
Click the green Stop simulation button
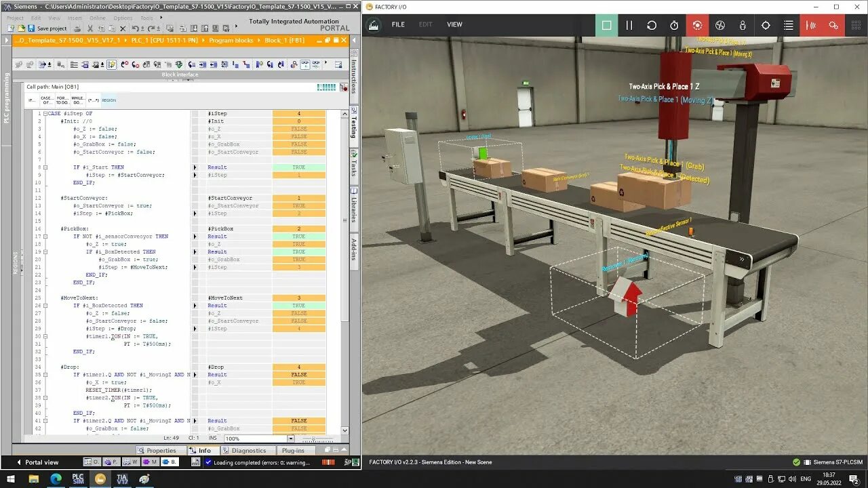pos(607,25)
